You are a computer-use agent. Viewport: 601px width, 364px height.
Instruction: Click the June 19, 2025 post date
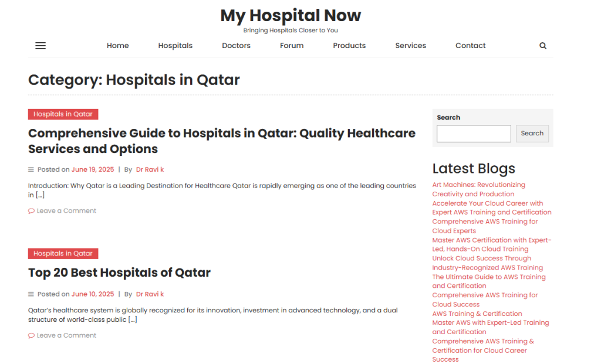(93, 169)
